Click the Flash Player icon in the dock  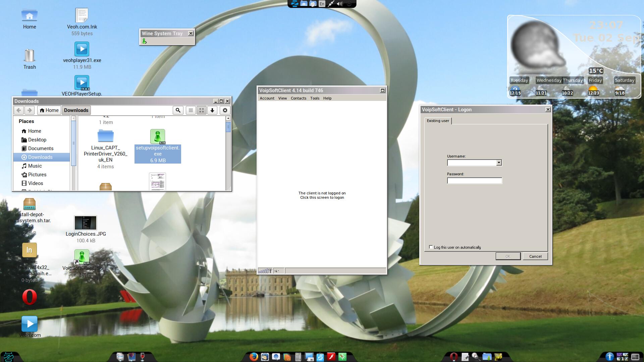tap(331, 357)
